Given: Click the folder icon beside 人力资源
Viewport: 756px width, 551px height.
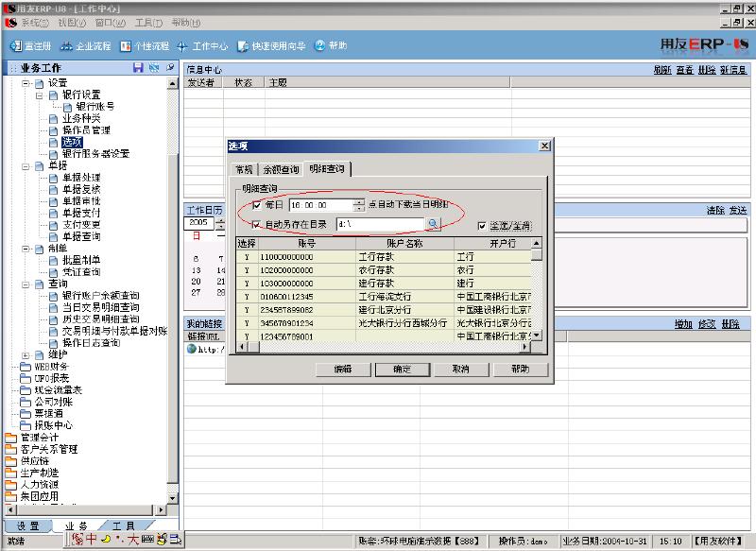Looking at the screenshot, I should point(10,485).
